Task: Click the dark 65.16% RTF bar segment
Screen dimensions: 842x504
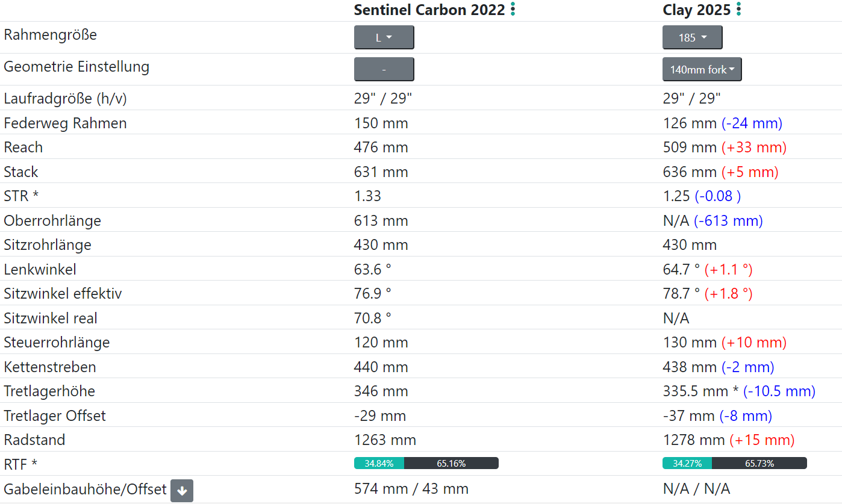Action: click(x=451, y=464)
